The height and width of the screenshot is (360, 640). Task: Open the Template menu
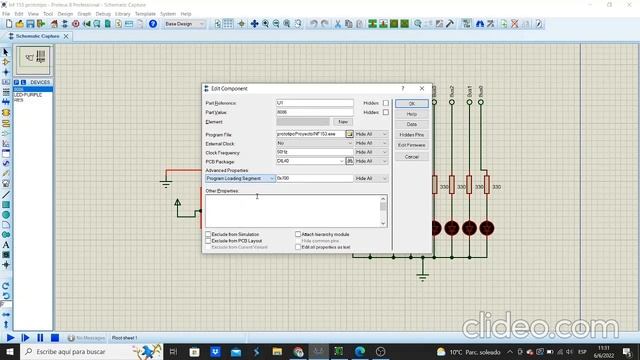point(145,14)
